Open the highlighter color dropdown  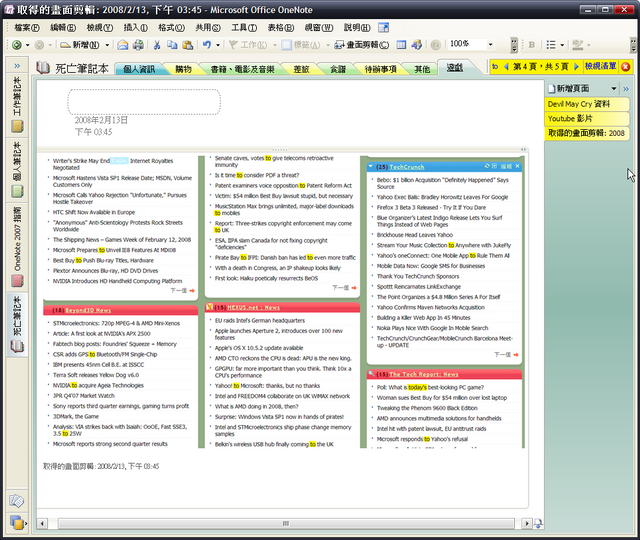tap(589, 45)
